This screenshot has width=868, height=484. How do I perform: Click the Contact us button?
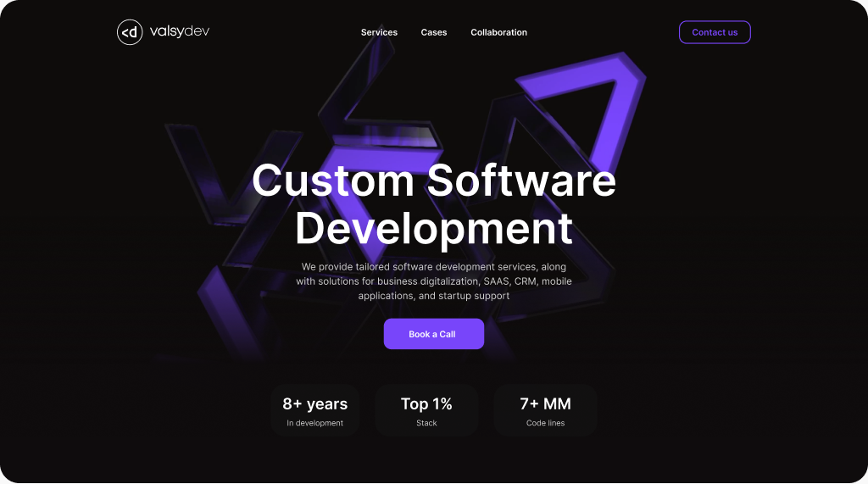[x=715, y=32]
